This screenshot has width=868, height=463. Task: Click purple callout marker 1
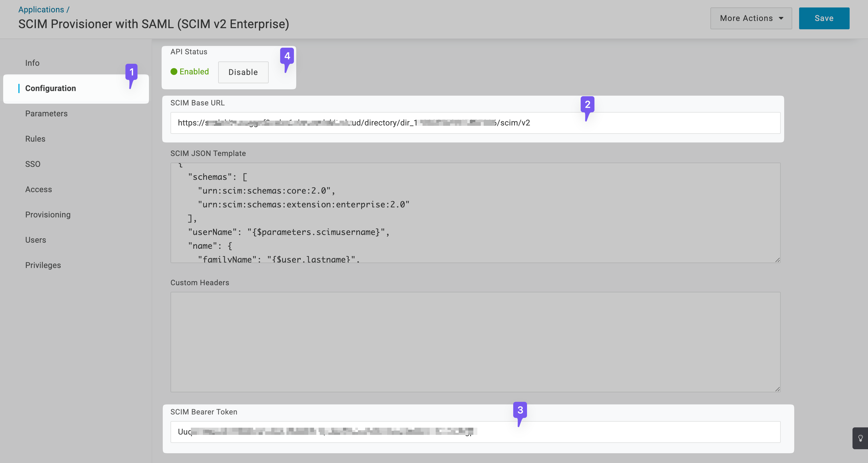[132, 72]
